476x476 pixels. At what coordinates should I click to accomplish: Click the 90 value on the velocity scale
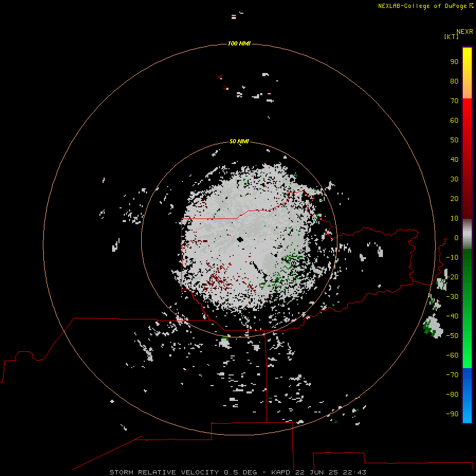click(x=454, y=62)
